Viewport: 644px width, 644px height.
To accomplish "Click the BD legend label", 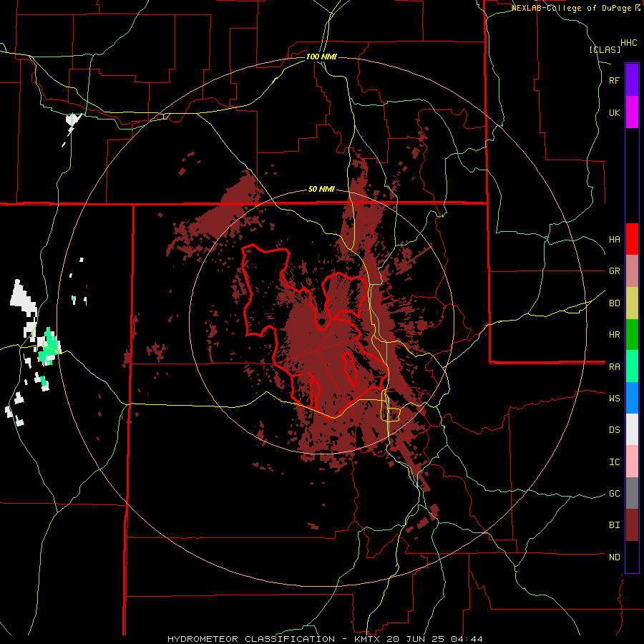I will click(x=615, y=303).
